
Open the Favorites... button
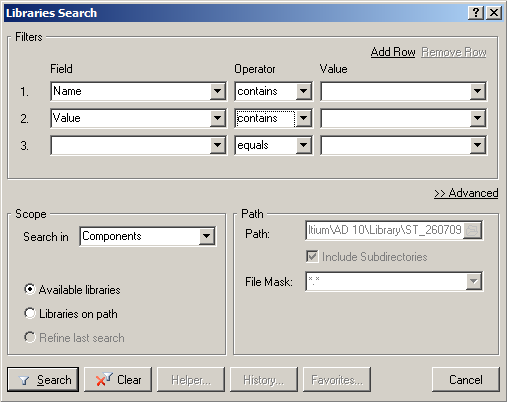pos(337,379)
